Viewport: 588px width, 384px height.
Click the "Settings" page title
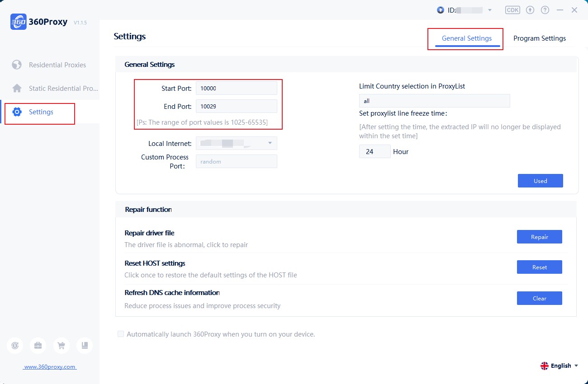[x=130, y=37]
